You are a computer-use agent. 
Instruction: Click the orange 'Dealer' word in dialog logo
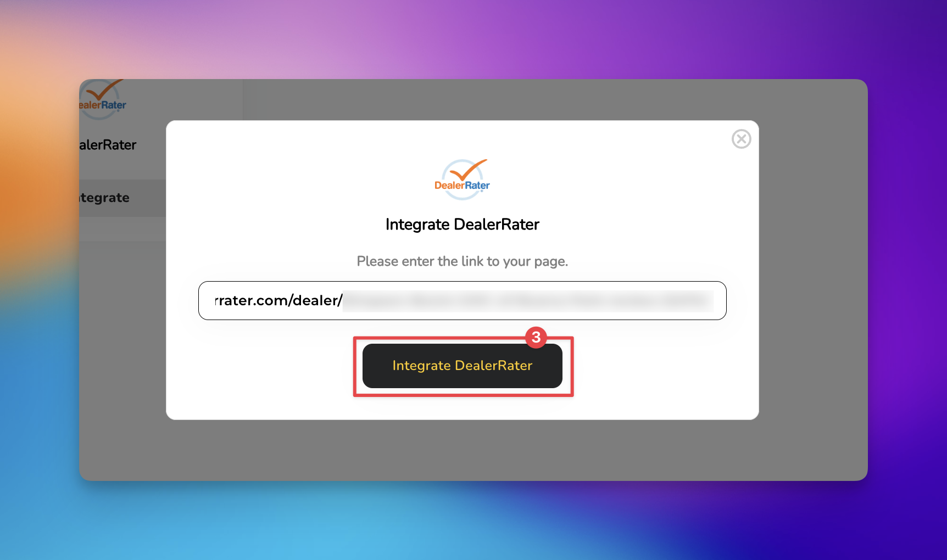pyautogui.click(x=449, y=186)
